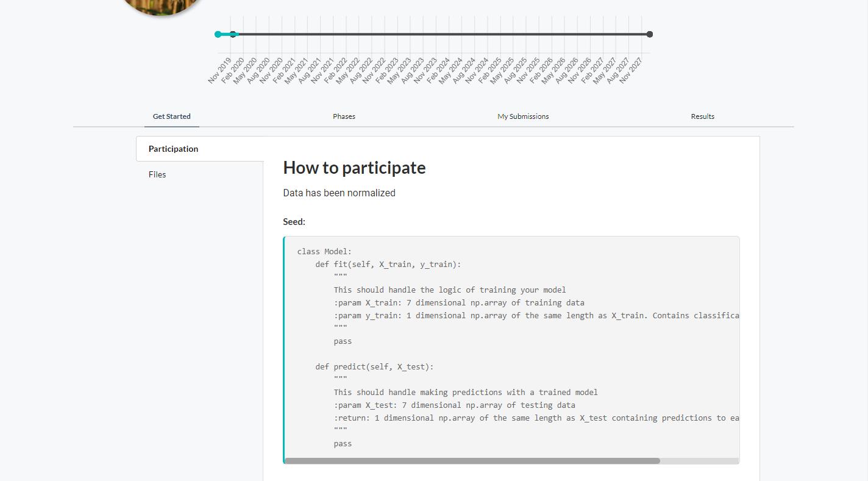Open Files in the left sidebar
Viewport: 868px width, 481px height.
(x=157, y=174)
